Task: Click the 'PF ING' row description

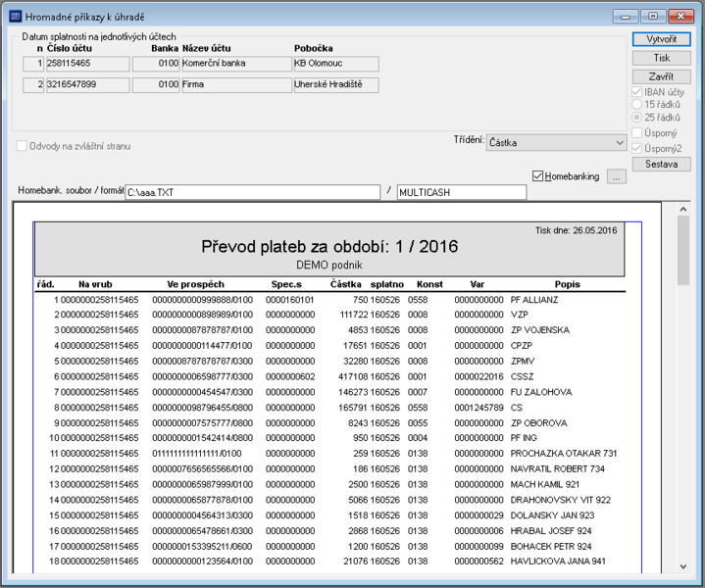Action: 524,438
